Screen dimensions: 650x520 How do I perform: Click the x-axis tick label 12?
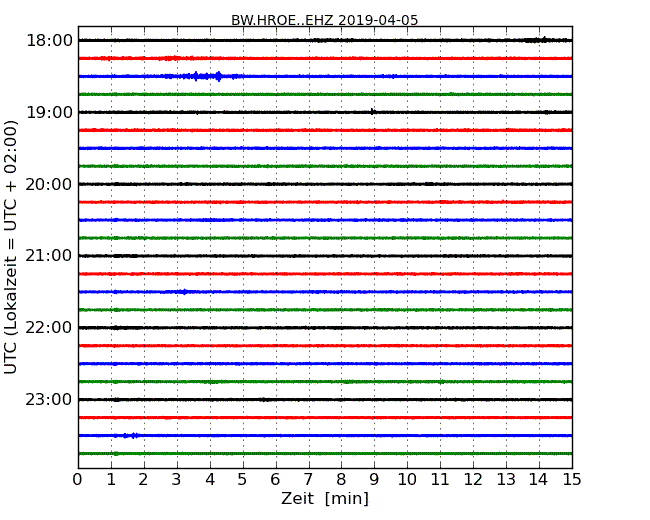click(473, 480)
